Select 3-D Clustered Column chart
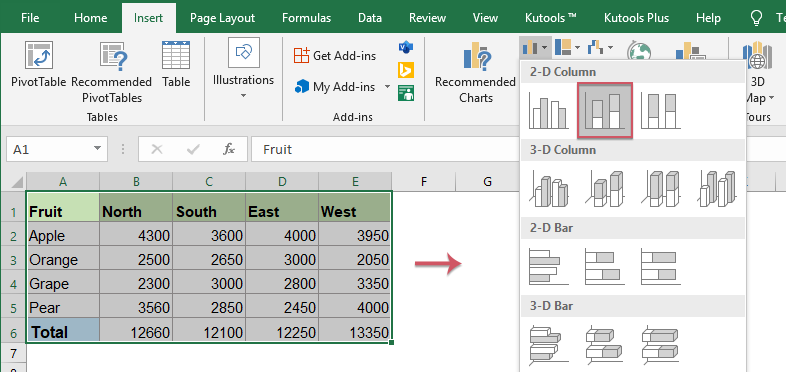The width and height of the screenshot is (786, 372). [x=549, y=189]
